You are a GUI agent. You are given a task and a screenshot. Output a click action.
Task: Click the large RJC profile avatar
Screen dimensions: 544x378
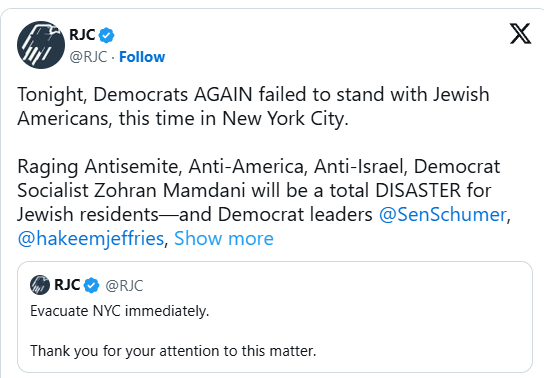point(41,45)
